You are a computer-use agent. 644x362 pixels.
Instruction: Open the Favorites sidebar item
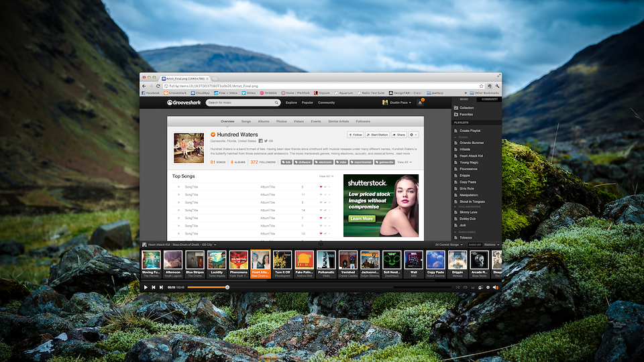466,115
